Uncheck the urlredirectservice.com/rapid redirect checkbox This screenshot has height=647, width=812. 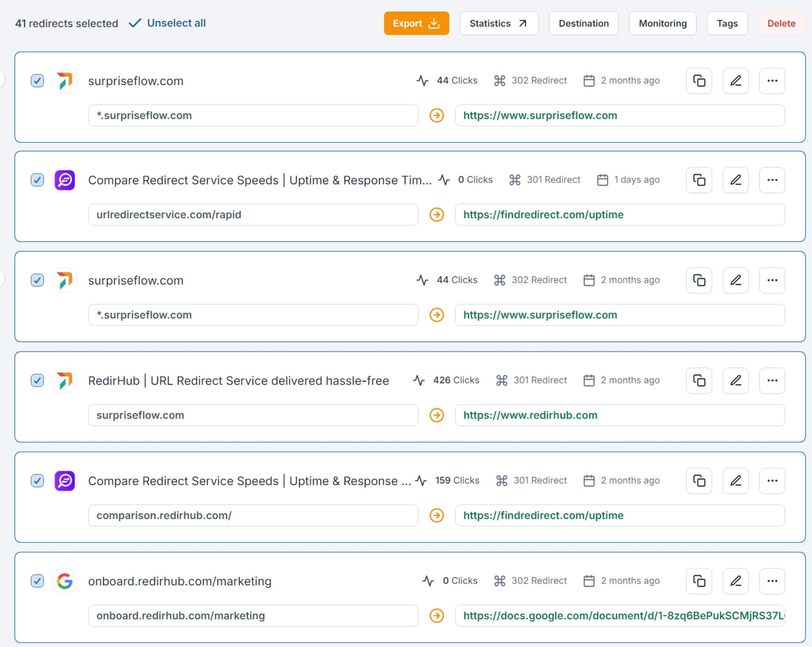click(x=37, y=180)
